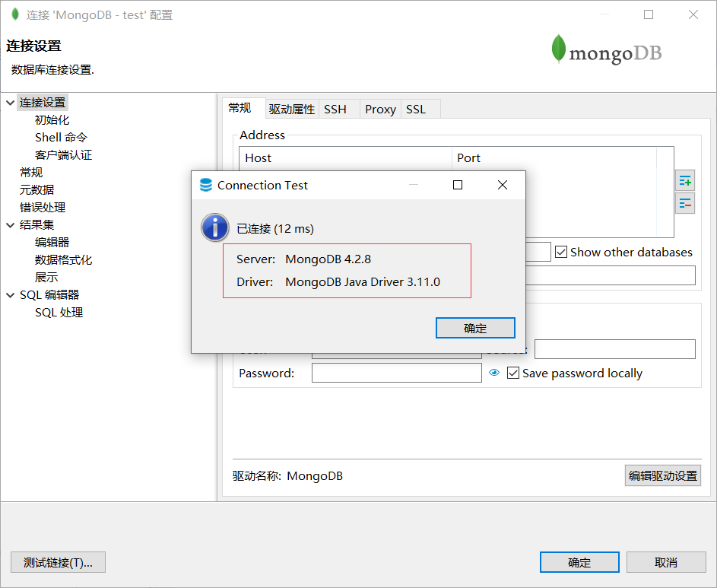Select 展示 tree item
This screenshot has width=717, height=588.
click(46, 278)
